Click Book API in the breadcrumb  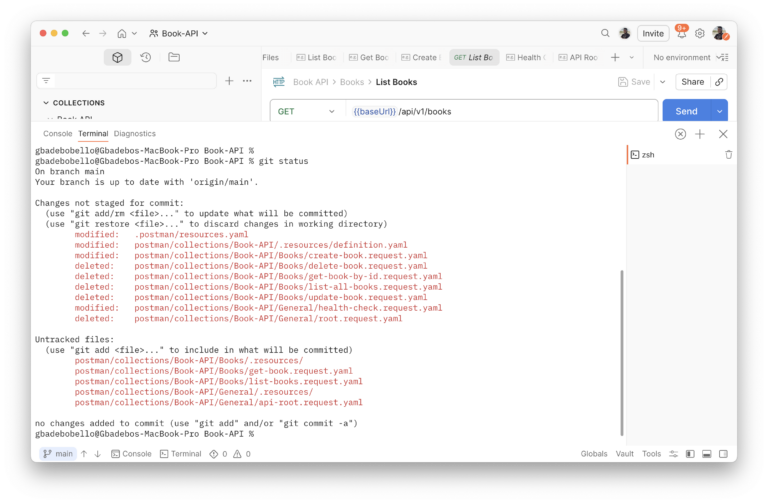[x=311, y=82]
